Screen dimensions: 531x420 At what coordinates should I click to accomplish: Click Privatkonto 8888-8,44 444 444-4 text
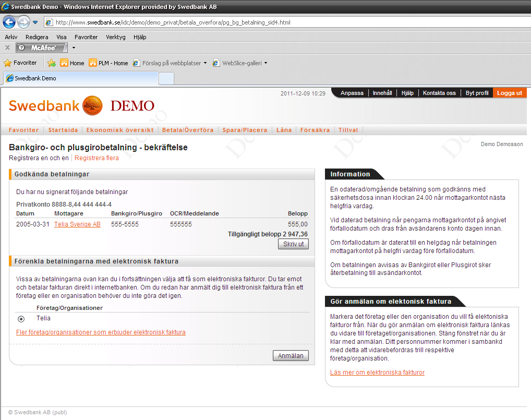[64, 204]
